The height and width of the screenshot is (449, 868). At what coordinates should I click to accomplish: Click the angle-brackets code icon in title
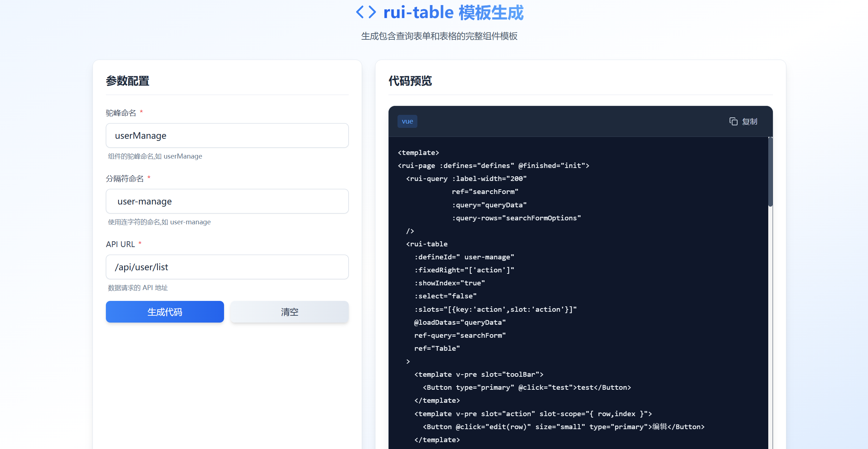pos(366,12)
